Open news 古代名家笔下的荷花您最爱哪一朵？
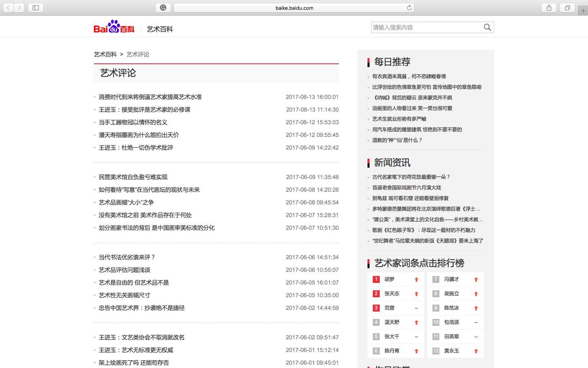Viewport: 588px width, 368px height. 411,177
